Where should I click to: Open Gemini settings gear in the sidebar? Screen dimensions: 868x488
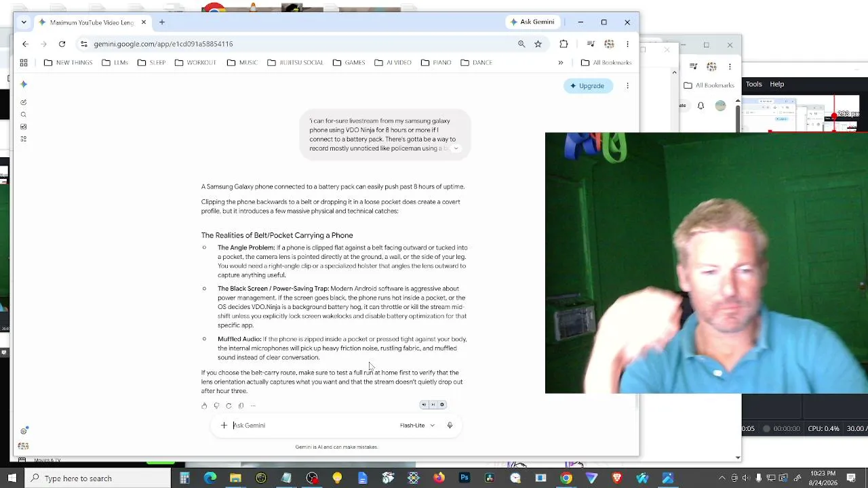[24, 431]
